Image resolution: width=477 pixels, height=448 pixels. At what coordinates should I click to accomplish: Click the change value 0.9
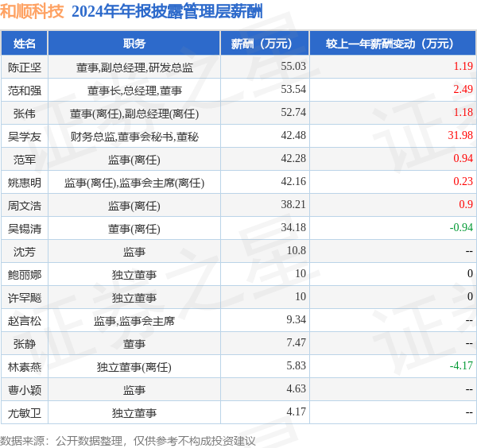tap(466, 205)
